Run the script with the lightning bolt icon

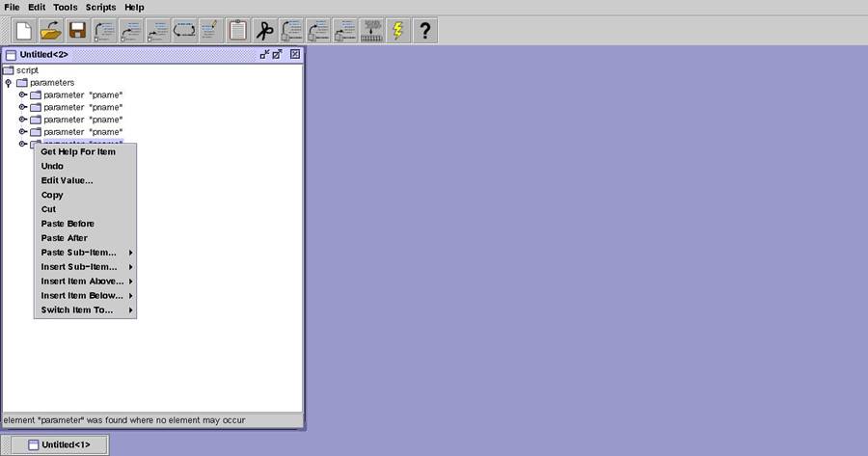(x=398, y=31)
